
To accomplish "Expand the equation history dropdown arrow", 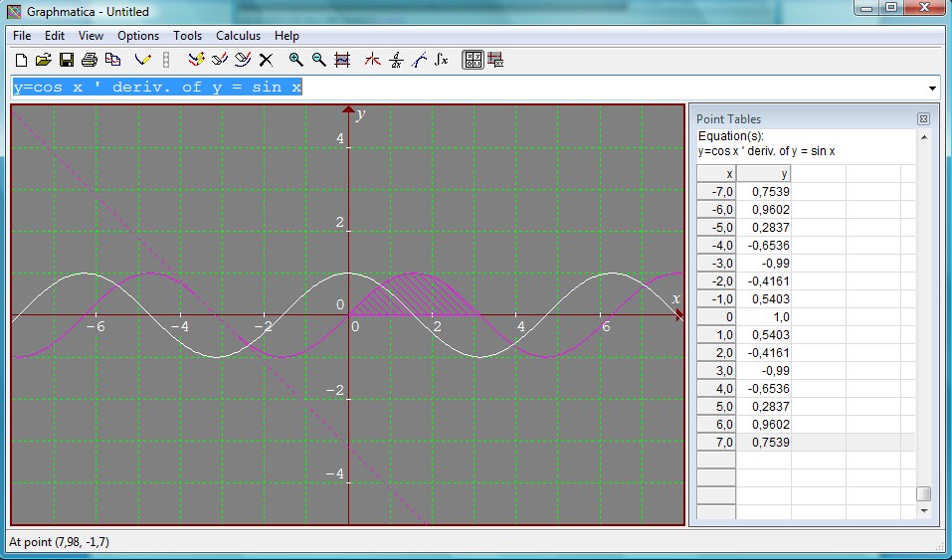I will coord(932,88).
